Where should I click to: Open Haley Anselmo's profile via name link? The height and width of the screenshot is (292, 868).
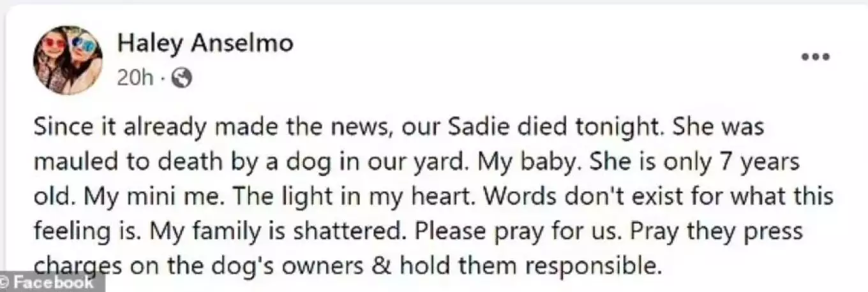point(205,43)
